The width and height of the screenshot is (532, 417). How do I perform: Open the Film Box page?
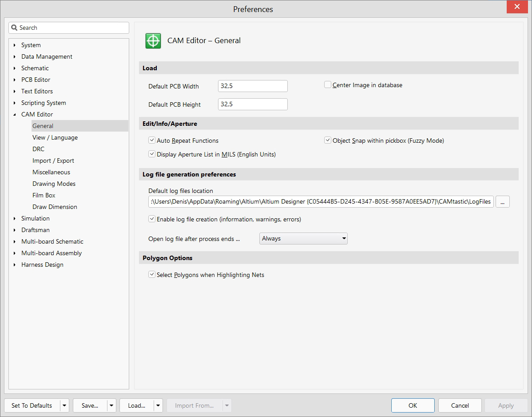click(44, 195)
